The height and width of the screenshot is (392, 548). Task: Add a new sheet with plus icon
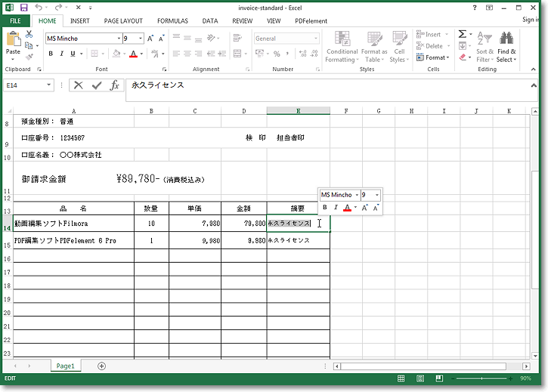click(101, 366)
